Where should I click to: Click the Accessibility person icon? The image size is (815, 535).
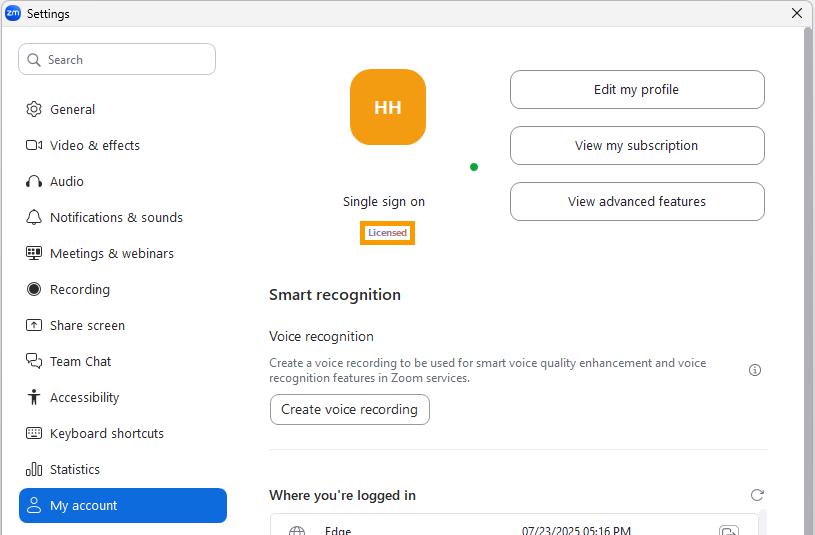(34, 397)
